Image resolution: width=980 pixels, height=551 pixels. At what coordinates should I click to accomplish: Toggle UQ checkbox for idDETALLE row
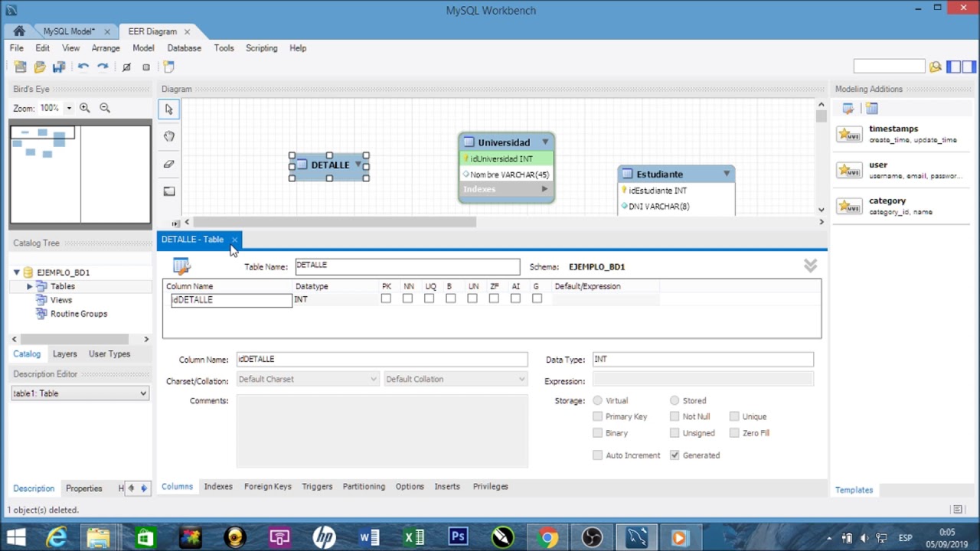coord(429,298)
